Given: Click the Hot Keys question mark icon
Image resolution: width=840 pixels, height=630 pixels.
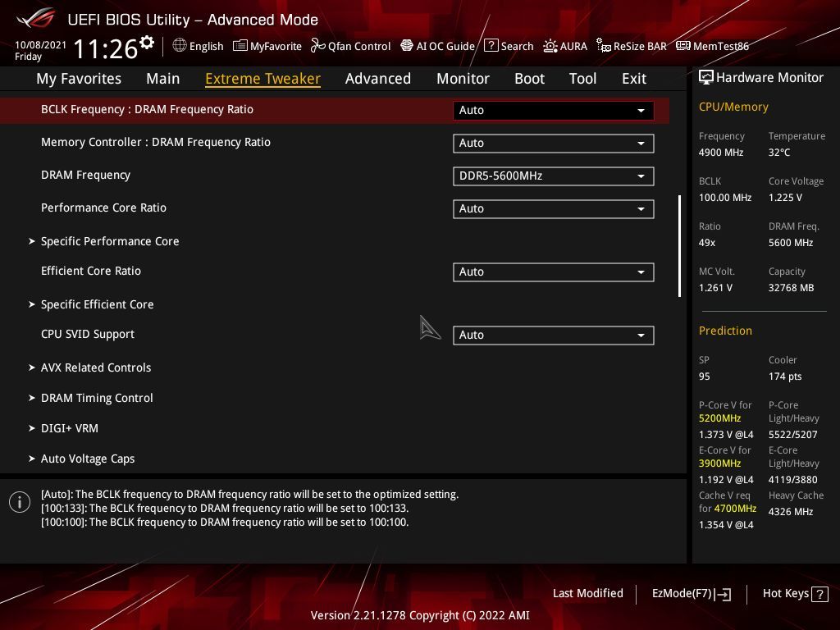Looking at the screenshot, I should click(819, 594).
